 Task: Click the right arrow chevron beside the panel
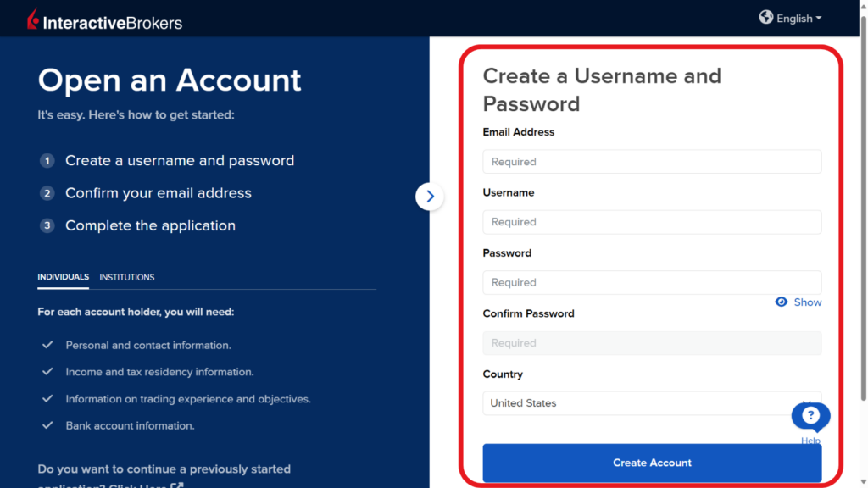[430, 196]
